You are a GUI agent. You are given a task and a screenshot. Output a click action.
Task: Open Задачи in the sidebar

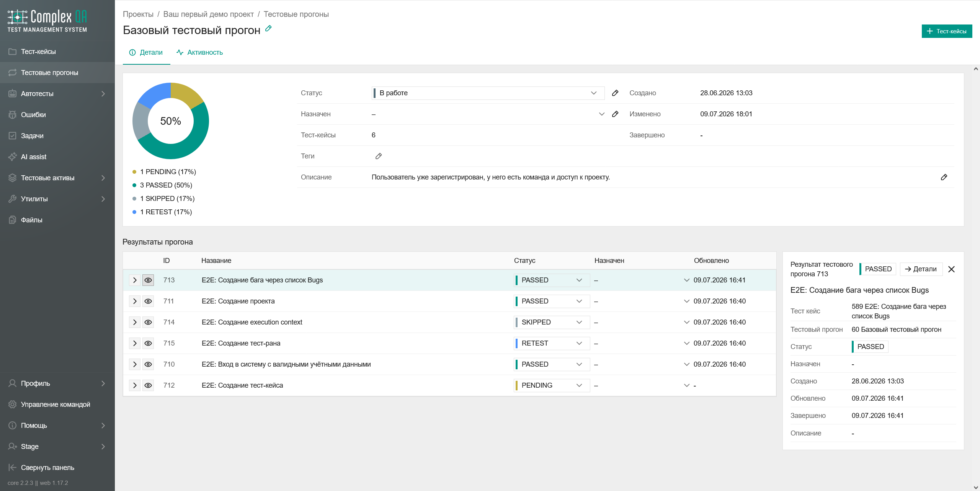point(57,136)
